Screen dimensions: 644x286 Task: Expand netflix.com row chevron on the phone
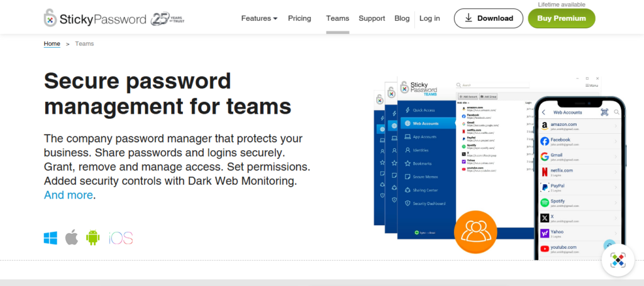coord(616,172)
